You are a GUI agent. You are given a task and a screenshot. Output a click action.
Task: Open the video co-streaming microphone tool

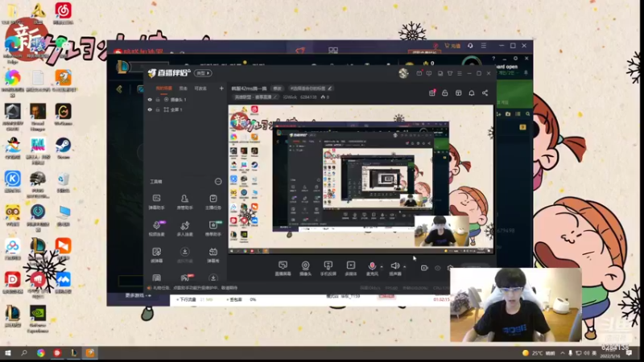(x=156, y=228)
